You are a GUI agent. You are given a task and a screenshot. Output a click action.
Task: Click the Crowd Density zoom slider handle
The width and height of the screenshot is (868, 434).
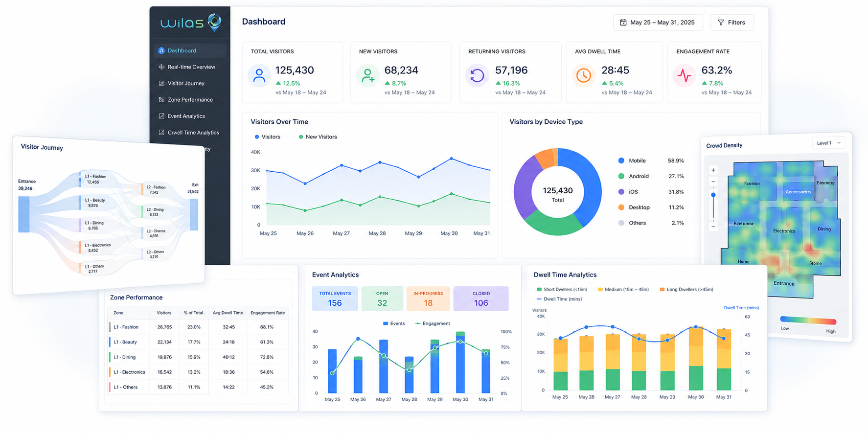[713, 195]
